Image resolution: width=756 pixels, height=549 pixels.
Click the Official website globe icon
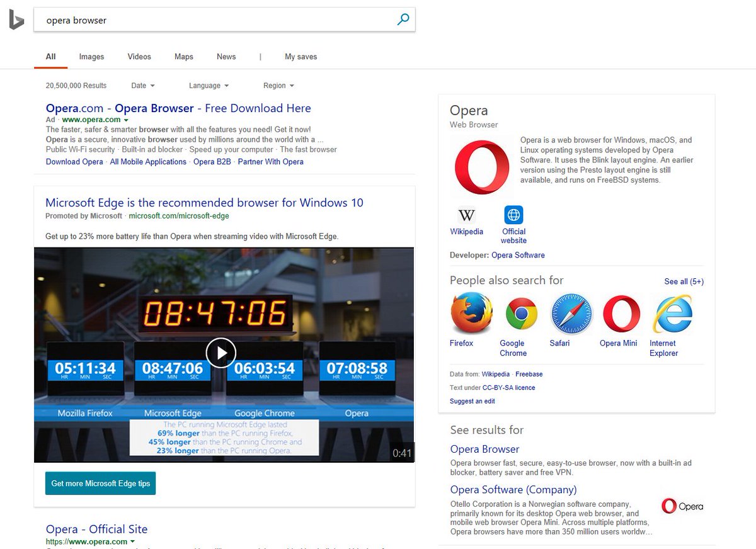point(513,215)
